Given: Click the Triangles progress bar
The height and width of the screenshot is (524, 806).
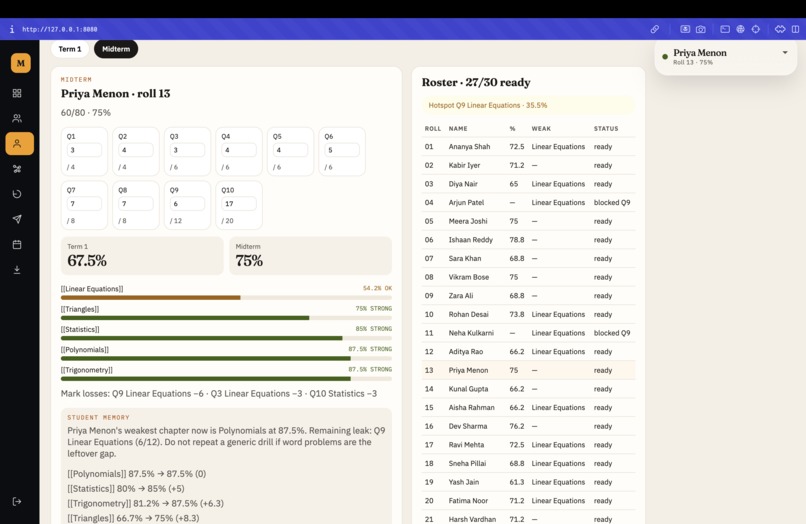Looking at the screenshot, I should coord(226,318).
